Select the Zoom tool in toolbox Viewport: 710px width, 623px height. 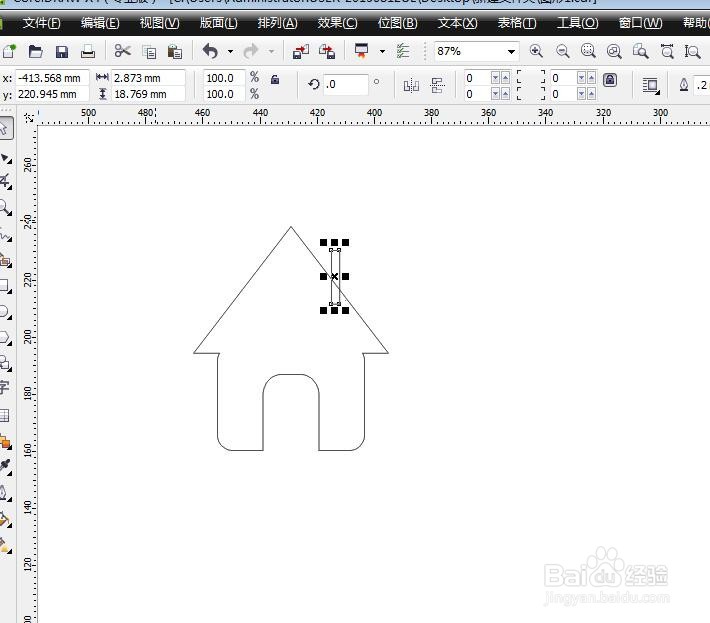point(5,208)
